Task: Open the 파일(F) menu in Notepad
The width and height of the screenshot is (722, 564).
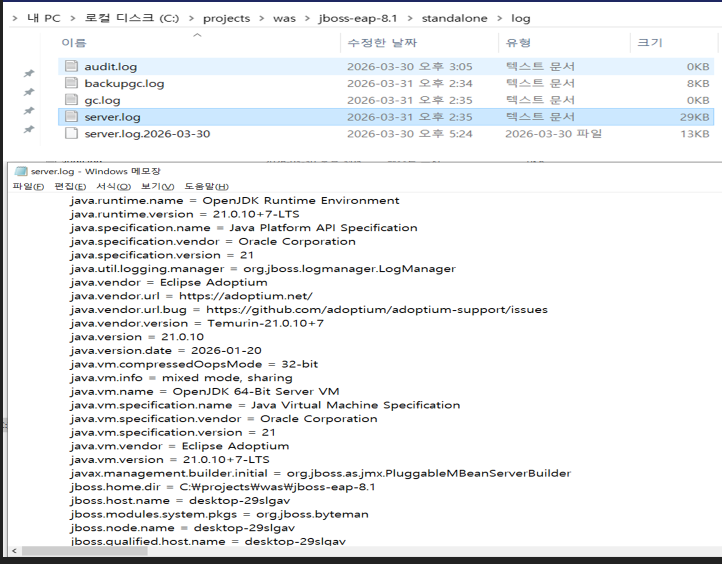Action: (28, 186)
